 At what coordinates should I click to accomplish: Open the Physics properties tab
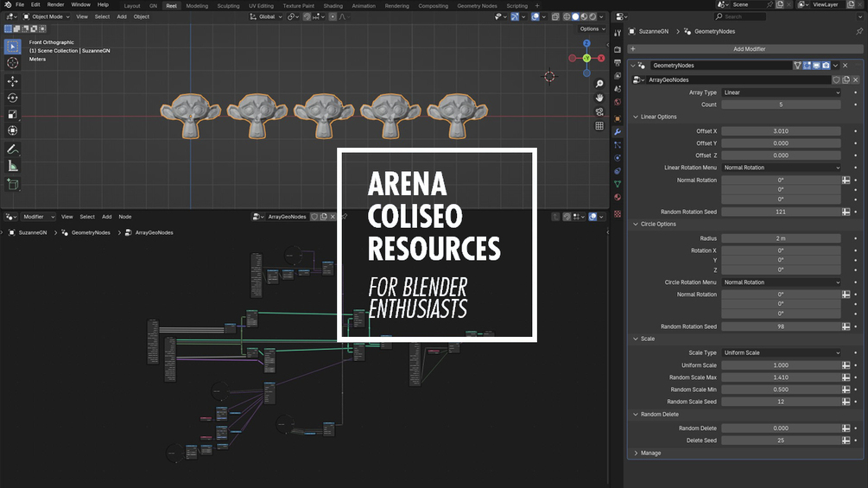point(618,158)
